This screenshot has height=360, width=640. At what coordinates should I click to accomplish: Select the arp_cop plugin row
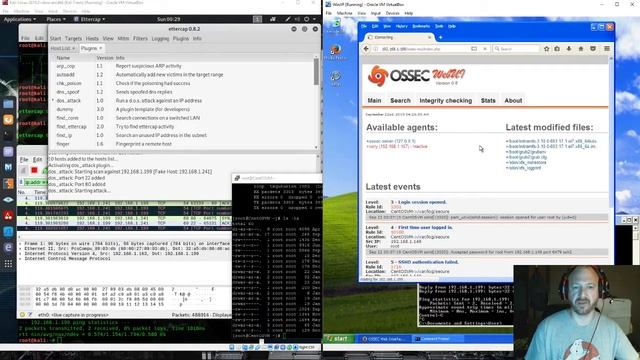[183, 66]
